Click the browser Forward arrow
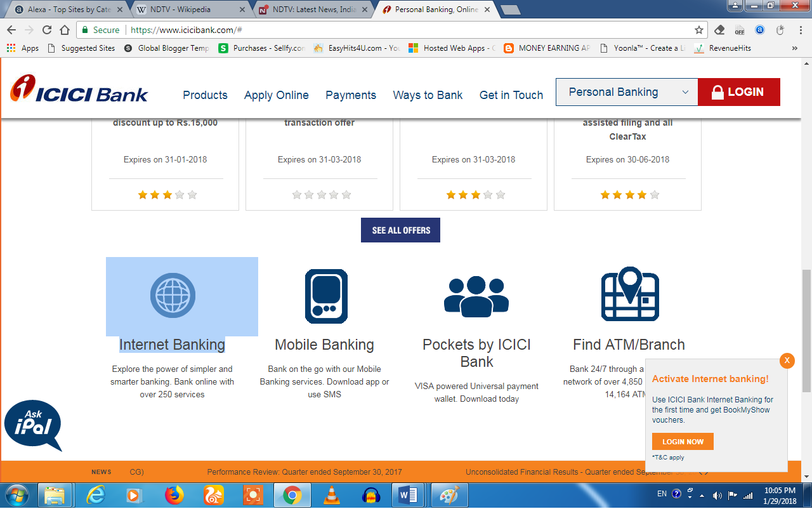This screenshot has height=509, width=812. pyautogui.click(x=29, y=30)
